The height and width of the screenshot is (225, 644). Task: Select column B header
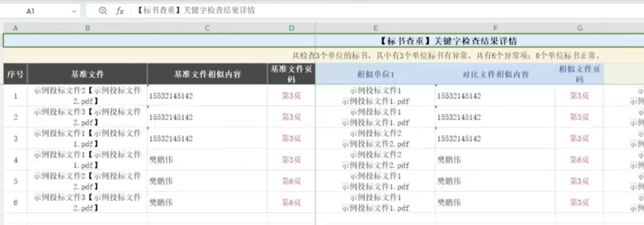[x=87, y=28]
